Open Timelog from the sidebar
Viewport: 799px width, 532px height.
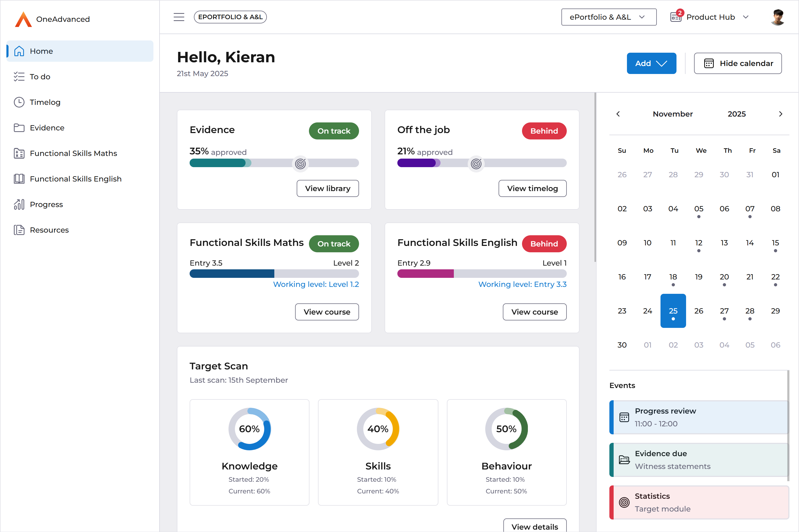tap(45, 102)
